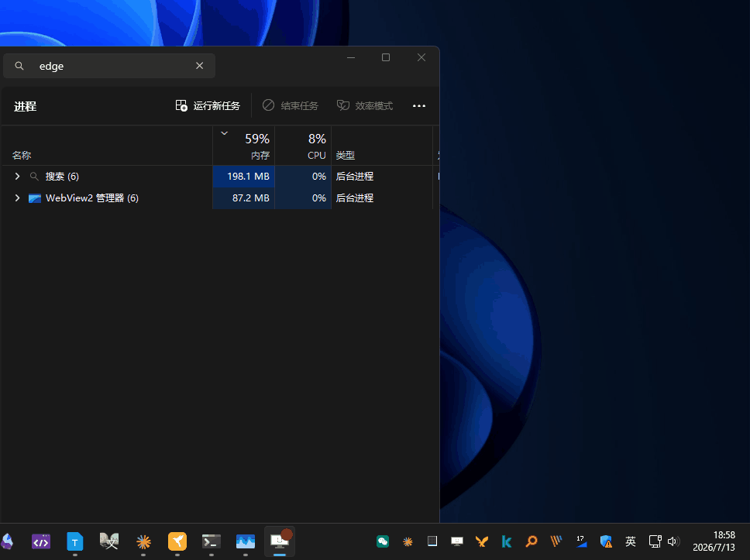Sort by the 8% CPU column header
Image resolution: width=750 pixels, height=560 pixels.
point(303,146)
